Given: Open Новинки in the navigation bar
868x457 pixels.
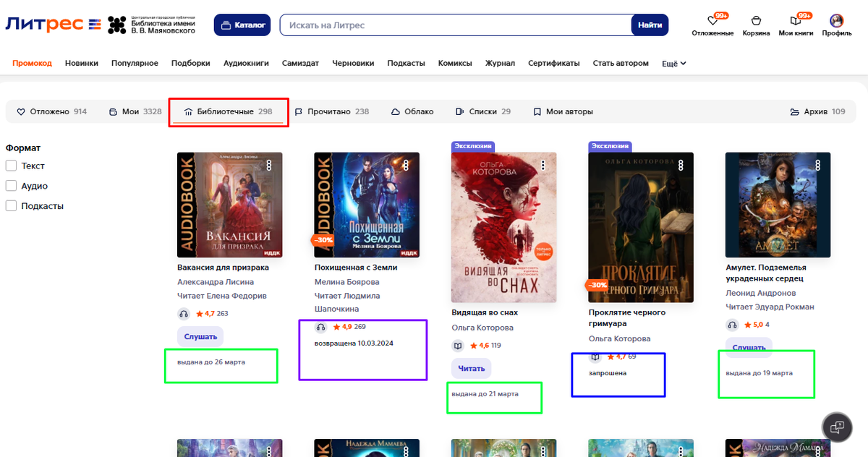Looking at the screenshot, I should click(x=82, y=63).
